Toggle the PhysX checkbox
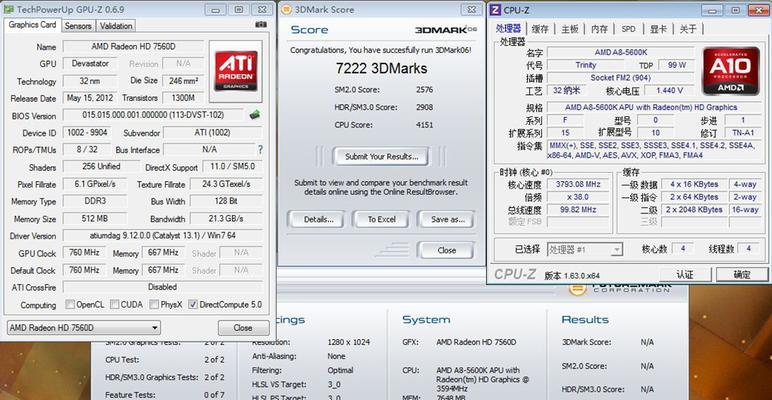The height and width of the screenshot is (400, 772). point(154,304)
